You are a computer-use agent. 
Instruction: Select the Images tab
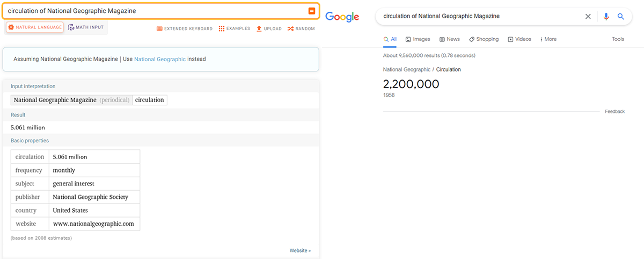click(418, 39)
